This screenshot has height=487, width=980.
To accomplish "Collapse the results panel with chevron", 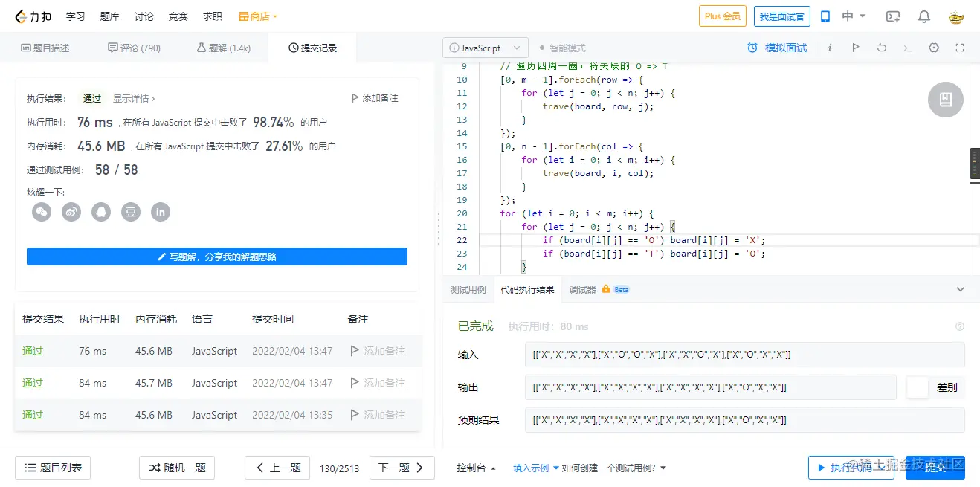I will tap(960, 289).
